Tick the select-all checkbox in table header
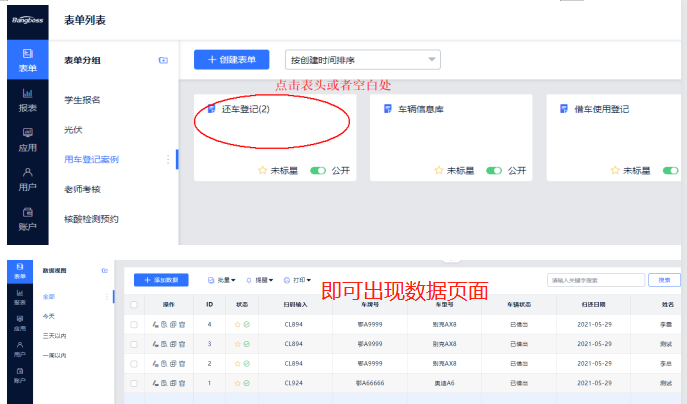Image resolution: width=687 pixels, height=404 pixels. click(135, 304)
